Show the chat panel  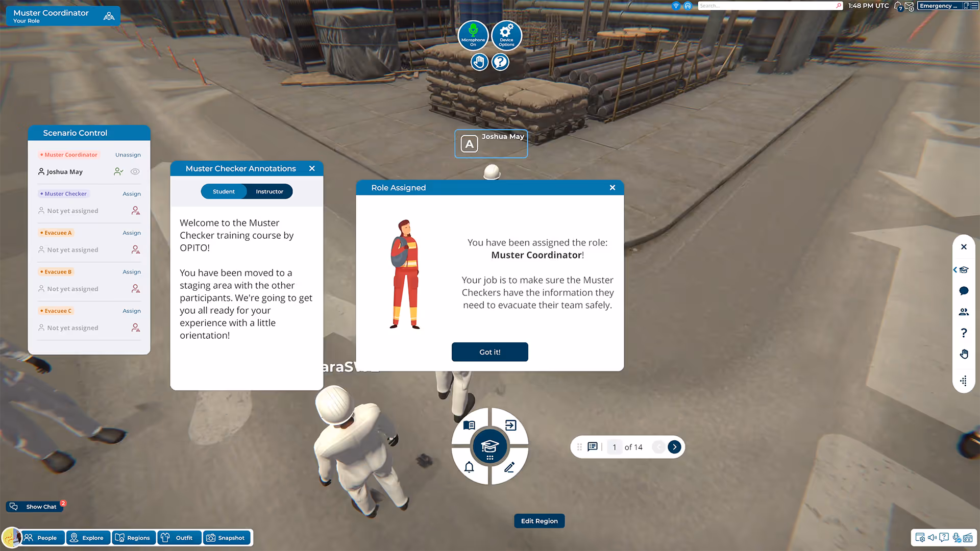pyautogui.click(x=35, y=507)
